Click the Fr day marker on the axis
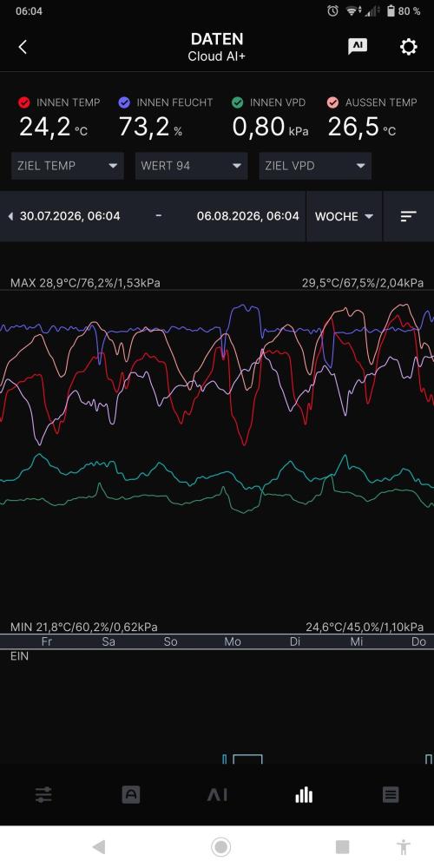434x868 pixels. pos(47,641)
